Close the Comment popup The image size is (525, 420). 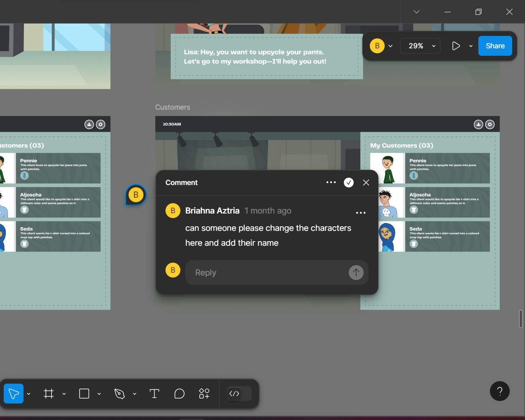(366, 183)
